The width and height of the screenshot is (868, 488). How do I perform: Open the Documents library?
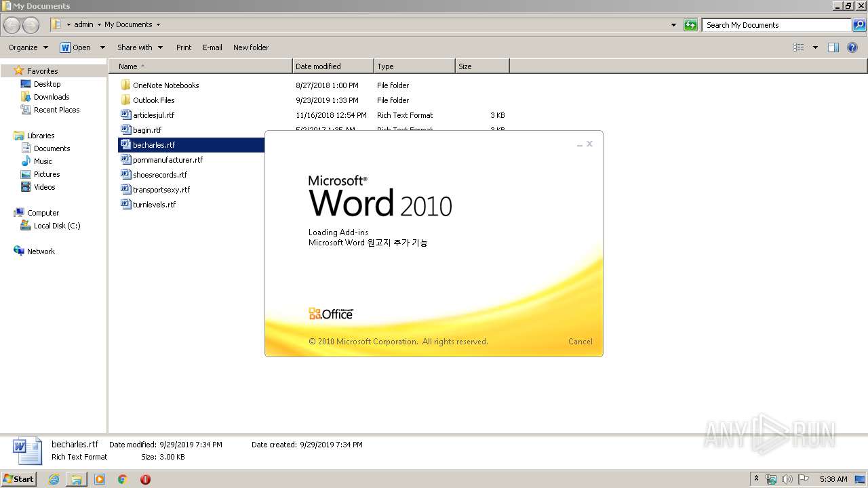(52, 148)
